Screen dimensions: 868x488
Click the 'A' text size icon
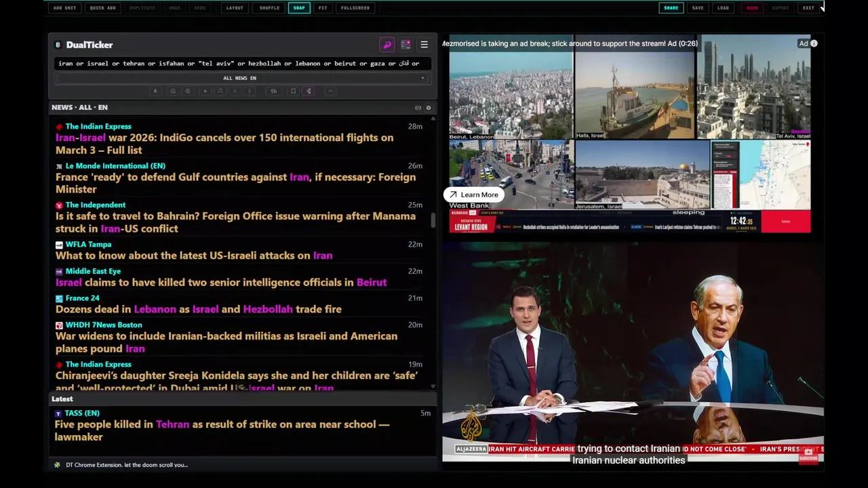[x=155, y=91]
